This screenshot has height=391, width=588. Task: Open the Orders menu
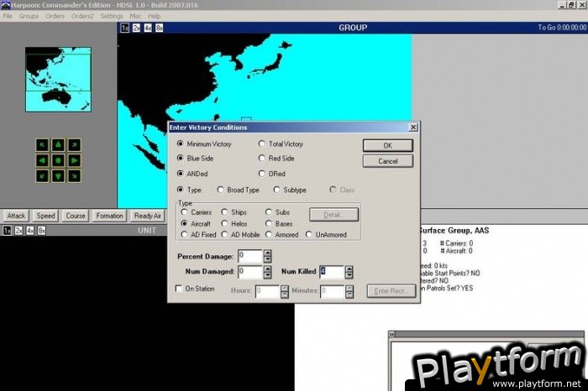[55, 16]
